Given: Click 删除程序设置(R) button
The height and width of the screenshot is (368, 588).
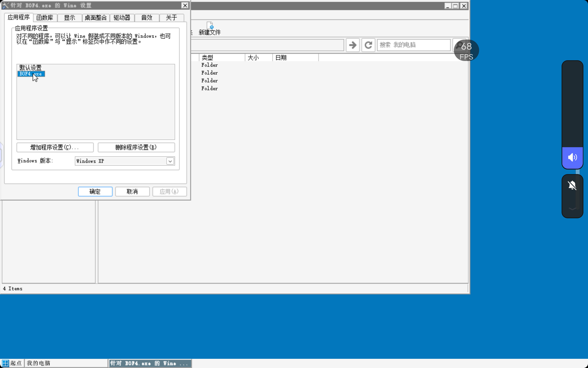Looking at the screenshot, I should [136, 147].
